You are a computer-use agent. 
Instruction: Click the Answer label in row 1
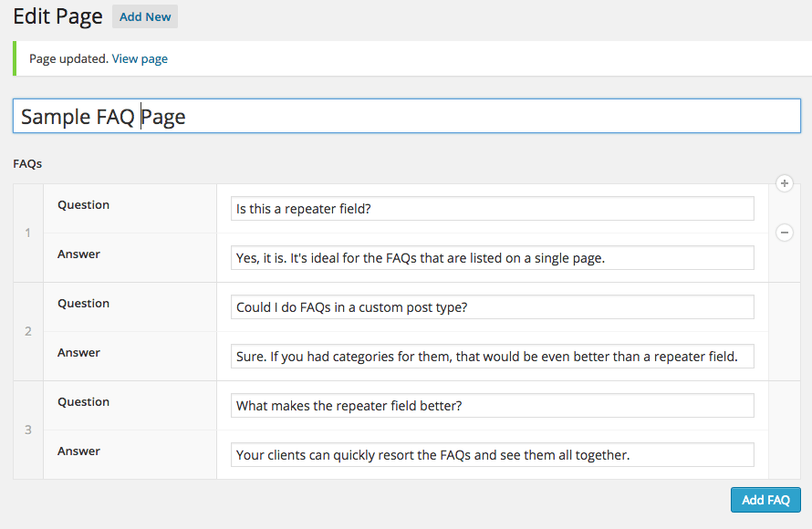[x=78, y=254]
